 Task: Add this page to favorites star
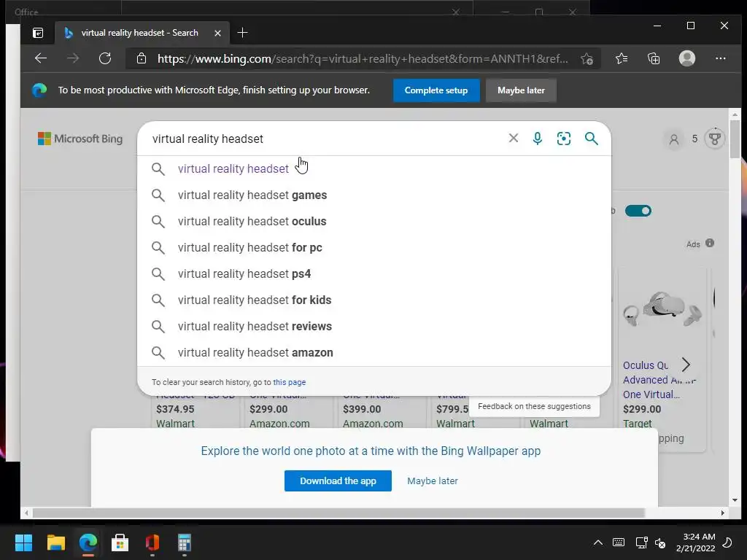(587, 58)
